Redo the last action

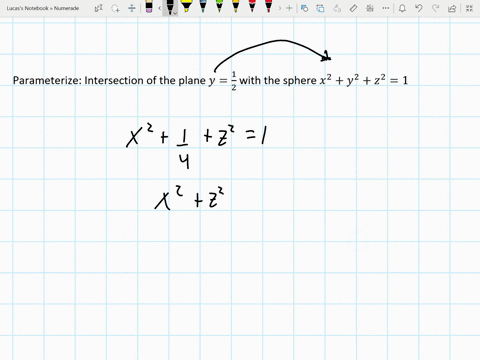(435, 8)
